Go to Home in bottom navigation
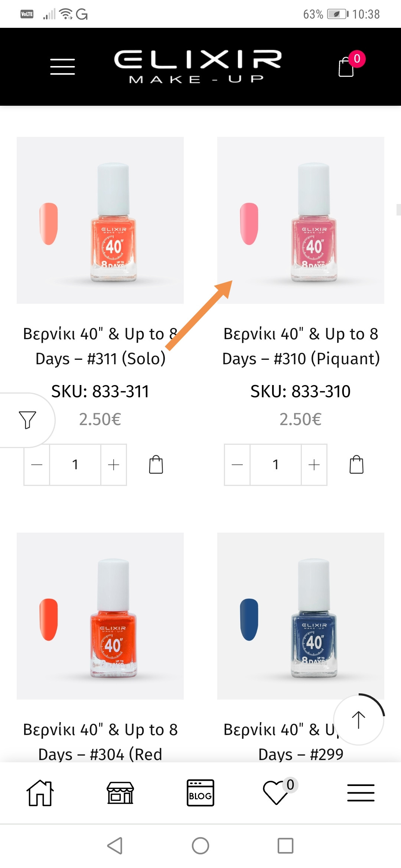This screenshot has width=401, height=868. coord(40,793)
